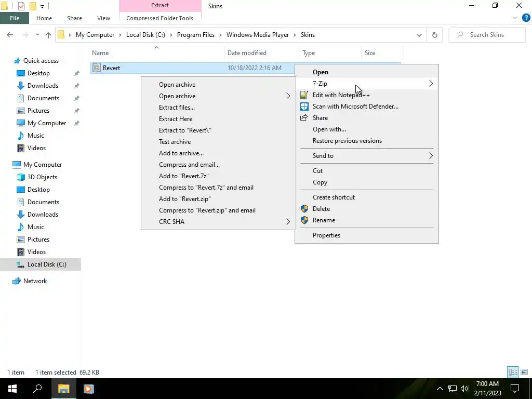The height and width of the screenshot is (399, 532).
Task: Select Properties in context menu
Action: pos(326,235)
